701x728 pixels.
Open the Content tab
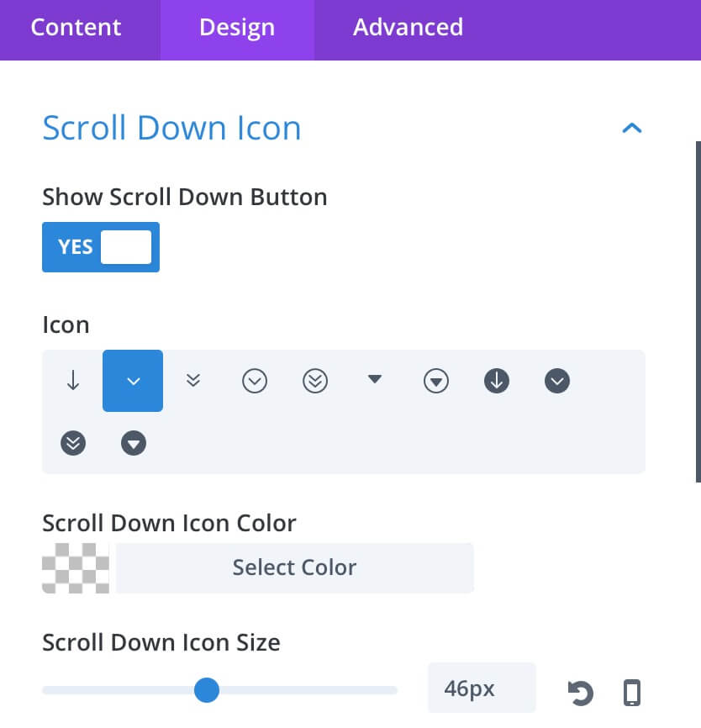[76, 27]
